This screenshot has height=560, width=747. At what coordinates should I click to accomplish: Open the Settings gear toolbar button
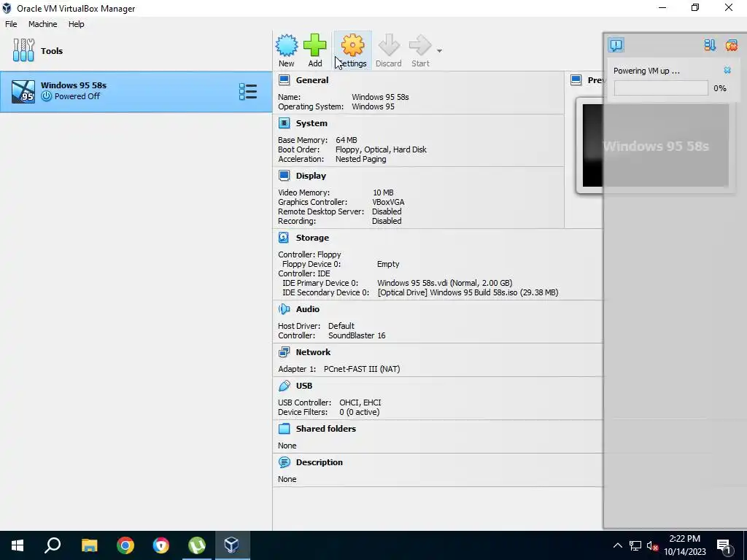click(352, 50)
